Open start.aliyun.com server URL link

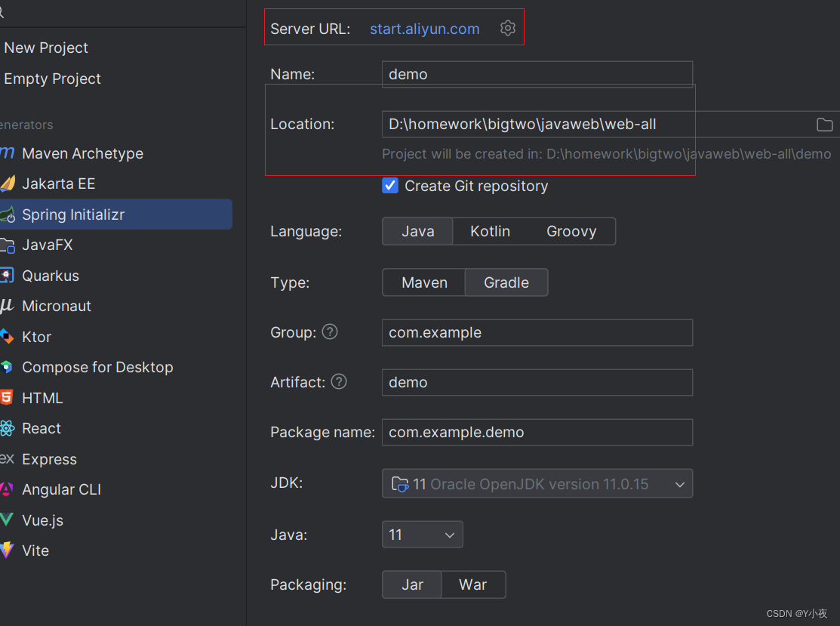(x=424, y=29)
